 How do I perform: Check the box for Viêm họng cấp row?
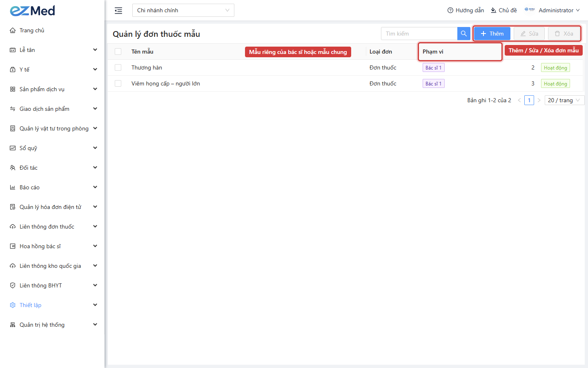tap(118, 83)
